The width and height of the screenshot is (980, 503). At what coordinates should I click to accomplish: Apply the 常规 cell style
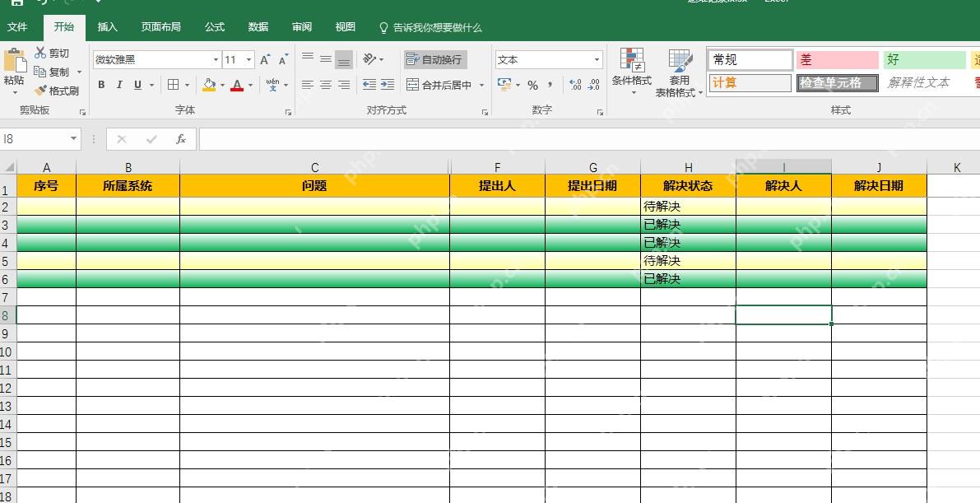coord(750,59)
